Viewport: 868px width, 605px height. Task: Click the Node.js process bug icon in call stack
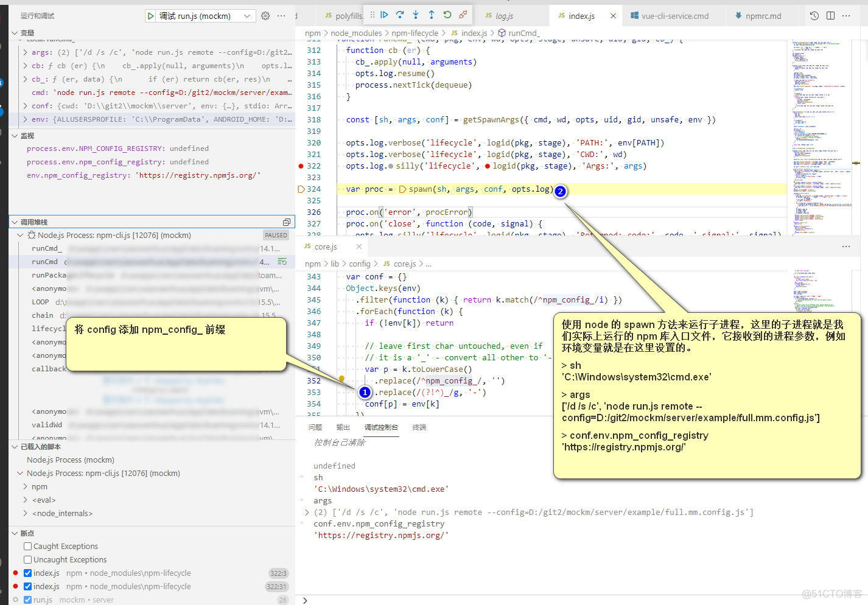[32, 235]
